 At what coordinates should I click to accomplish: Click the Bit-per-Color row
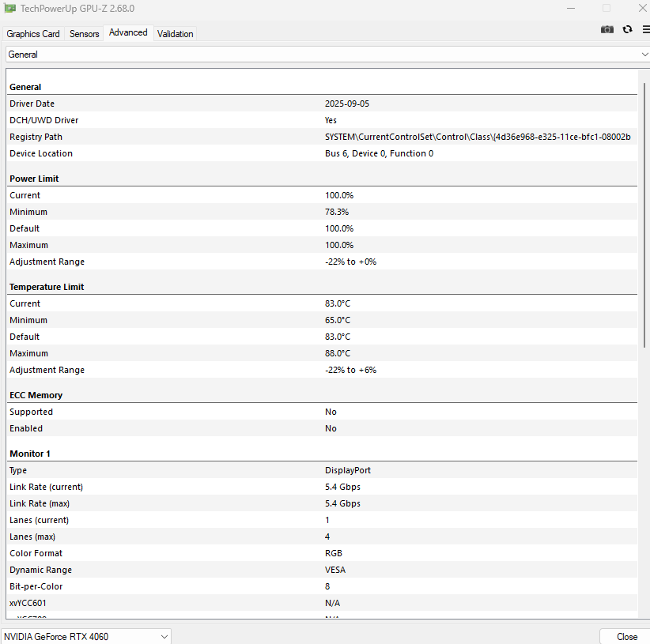click(322, 586)
